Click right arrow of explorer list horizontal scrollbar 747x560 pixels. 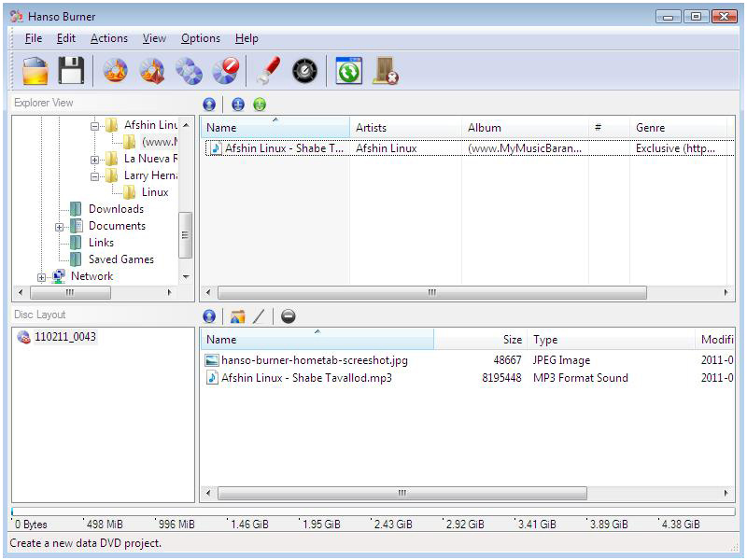click(726, 292)
